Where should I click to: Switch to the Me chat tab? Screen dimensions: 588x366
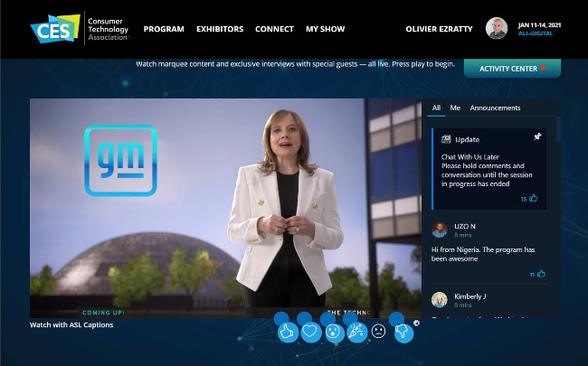point(455,108)
